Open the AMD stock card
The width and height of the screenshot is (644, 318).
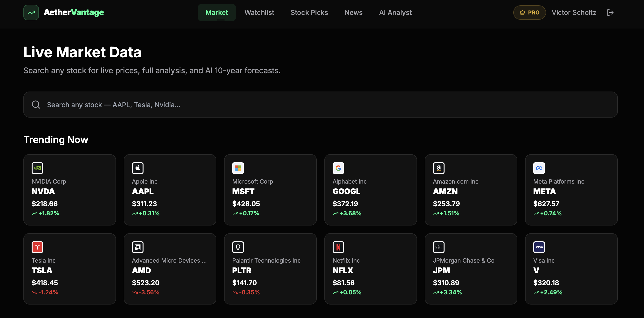(170, 269)
